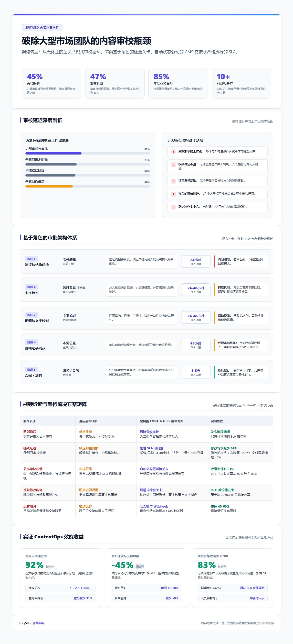Click the 默认放行 rule note

coord(241,372)
